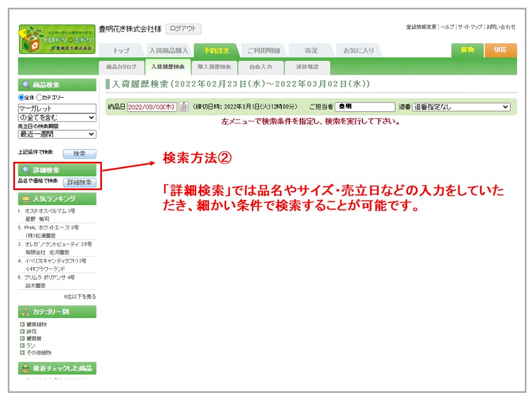Click the arrow icon beside 鉢花 category
Image resolution: width=532 pixels, height=399 pixels.
tap(22, 331)
